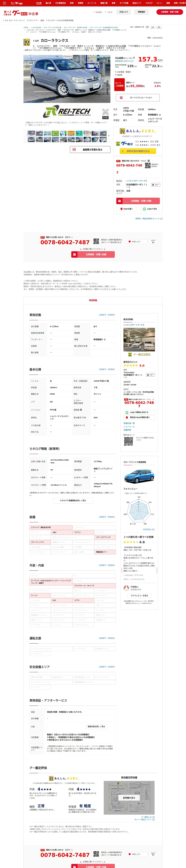
Task: Click 在庫確認・見積り依頼 button in summary panel
Action: click(x=138, y=201)
